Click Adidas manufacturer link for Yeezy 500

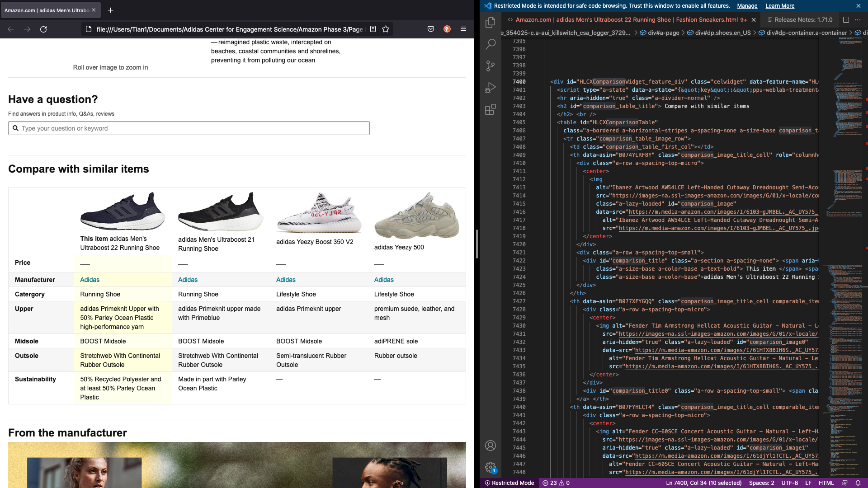click(384, 280)
